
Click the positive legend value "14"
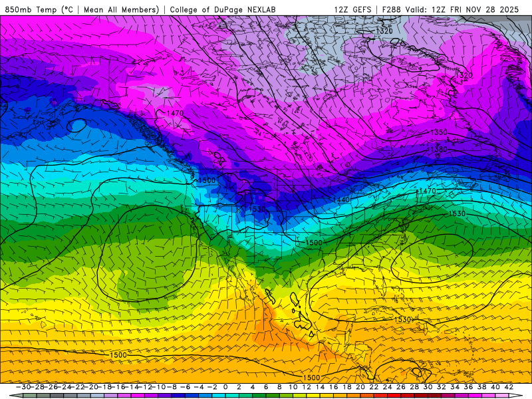(x=321, y=387)
